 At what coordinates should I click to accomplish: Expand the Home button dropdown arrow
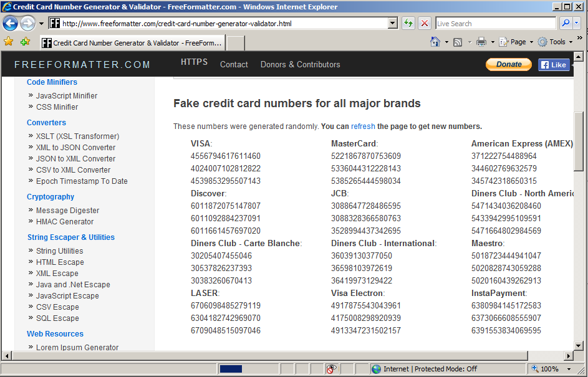click(446, 42)
